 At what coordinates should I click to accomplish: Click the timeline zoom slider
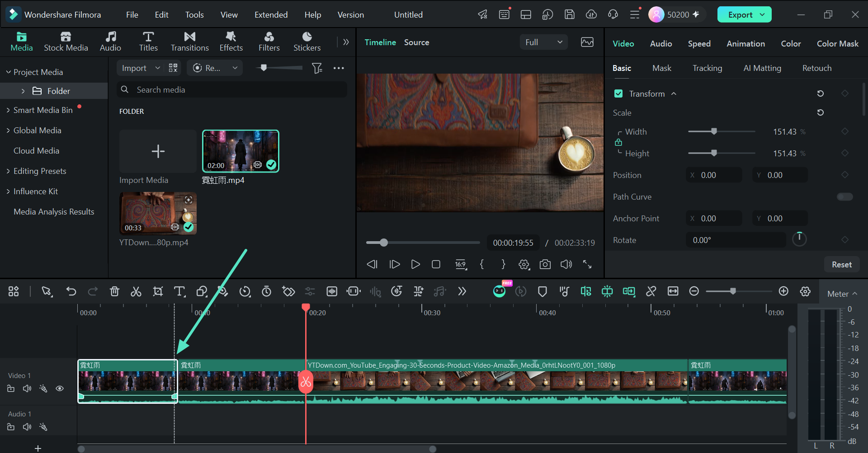[739, 292]
